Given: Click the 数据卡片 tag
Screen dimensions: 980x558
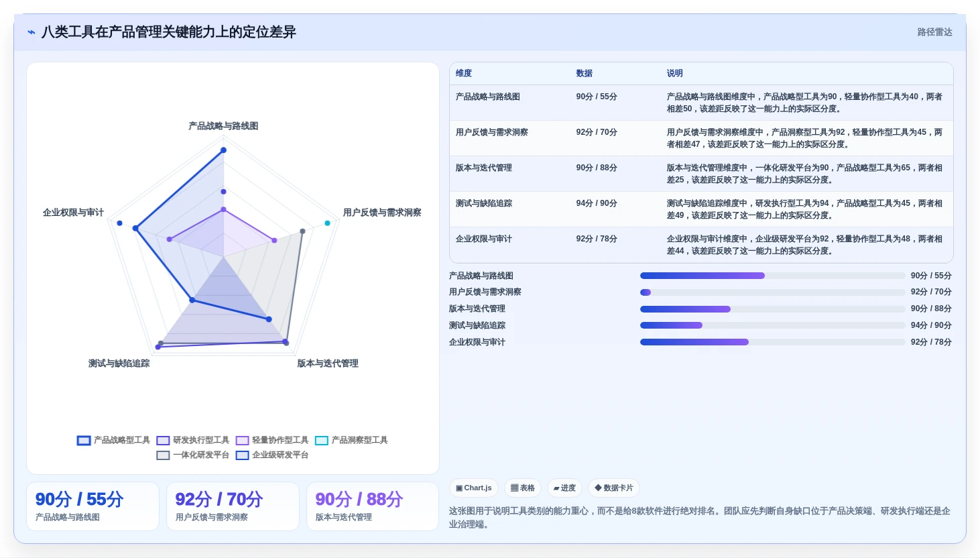Looking at the screenshot, I should pos(614,488).
